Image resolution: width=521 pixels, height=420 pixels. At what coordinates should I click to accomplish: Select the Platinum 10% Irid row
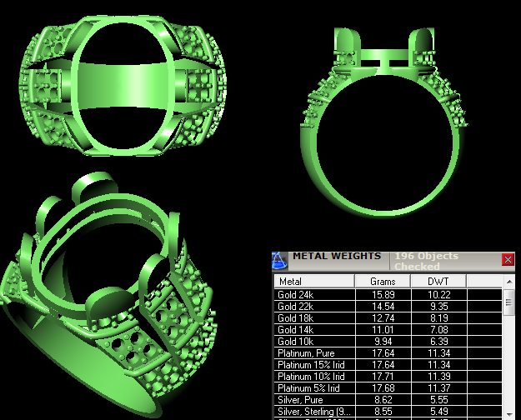388,376
